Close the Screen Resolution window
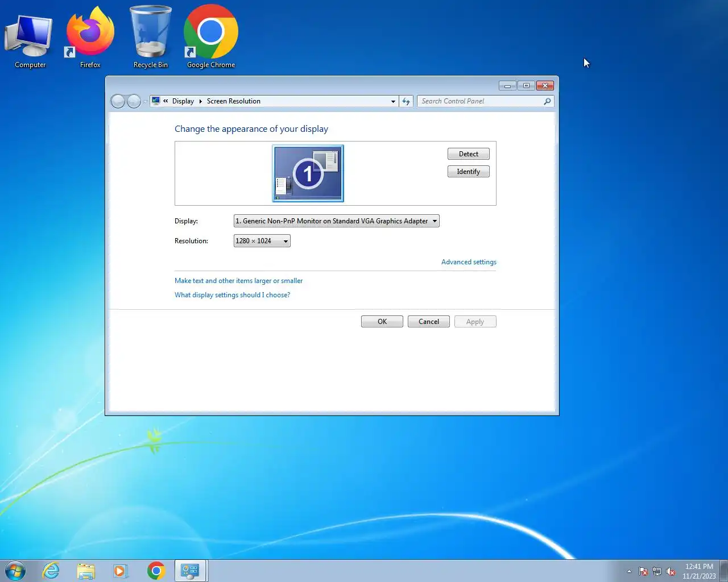The width and height of the screenshot is (728, 582). 545,86
